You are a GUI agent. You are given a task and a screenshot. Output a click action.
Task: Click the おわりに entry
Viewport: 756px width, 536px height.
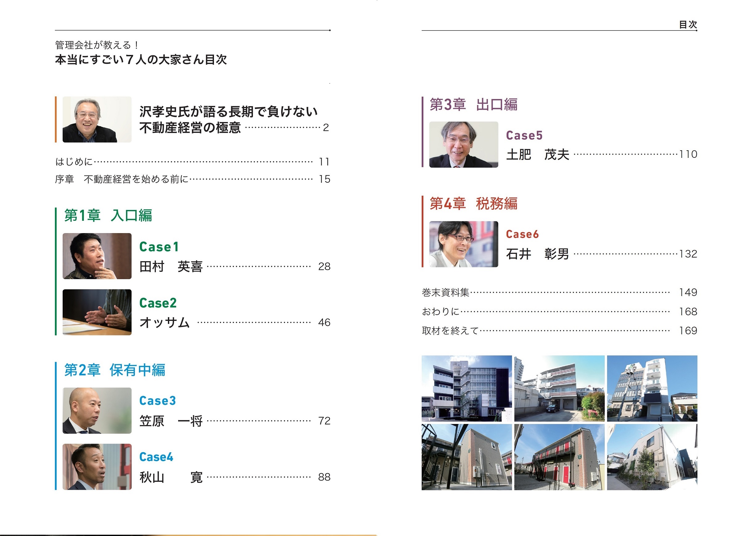coord(559,312)
